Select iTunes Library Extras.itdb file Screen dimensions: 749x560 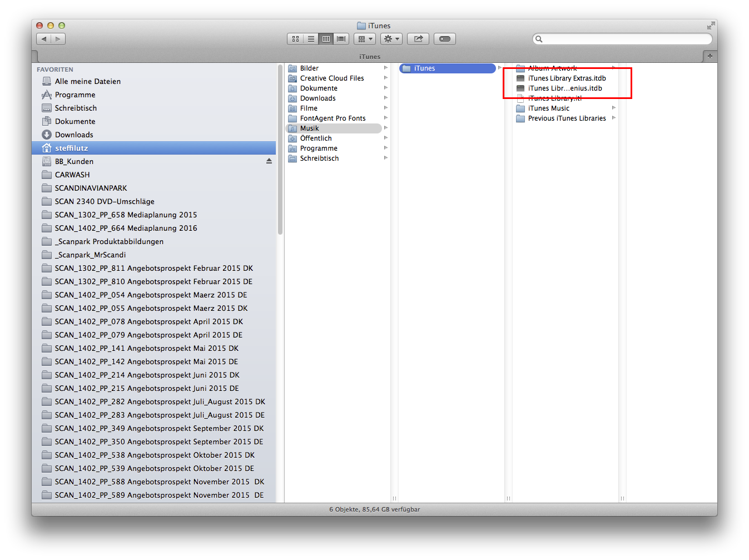coord(567,78)
